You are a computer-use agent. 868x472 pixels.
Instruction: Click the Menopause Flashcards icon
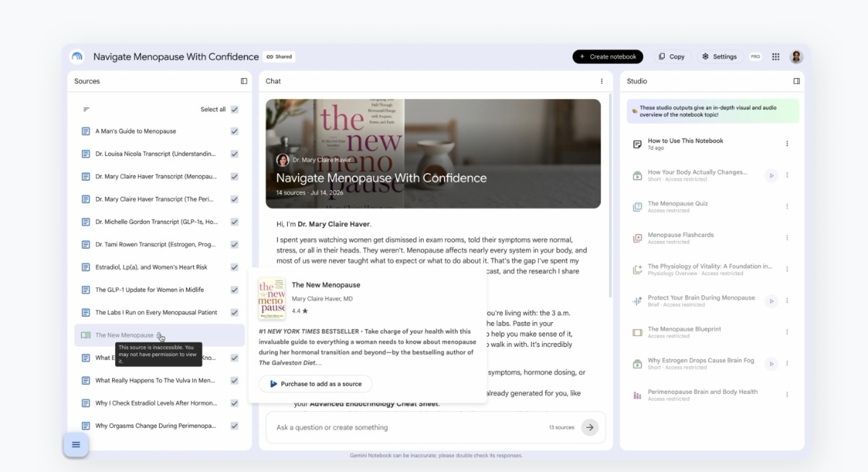(x=637, y=238)
